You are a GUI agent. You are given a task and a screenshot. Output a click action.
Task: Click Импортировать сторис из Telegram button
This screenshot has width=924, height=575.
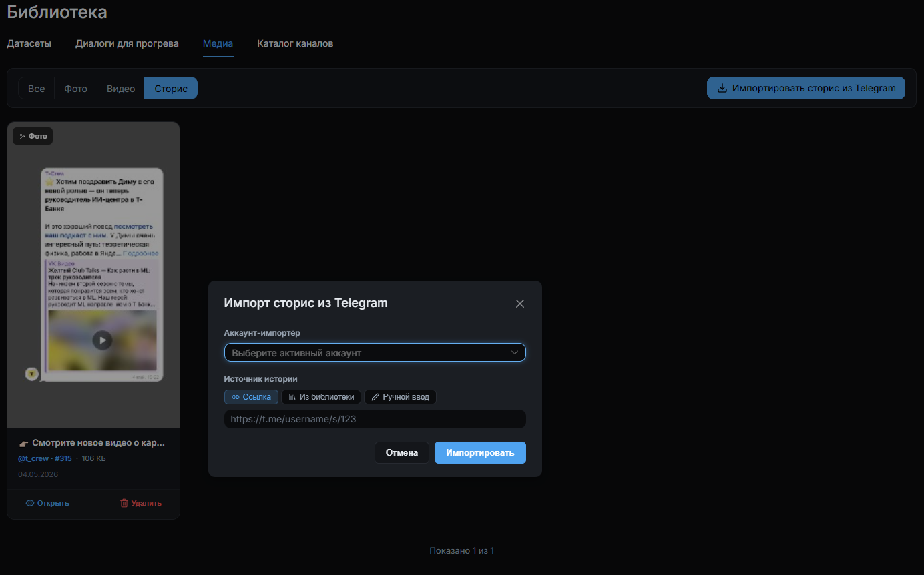click(x=806, y=88)
